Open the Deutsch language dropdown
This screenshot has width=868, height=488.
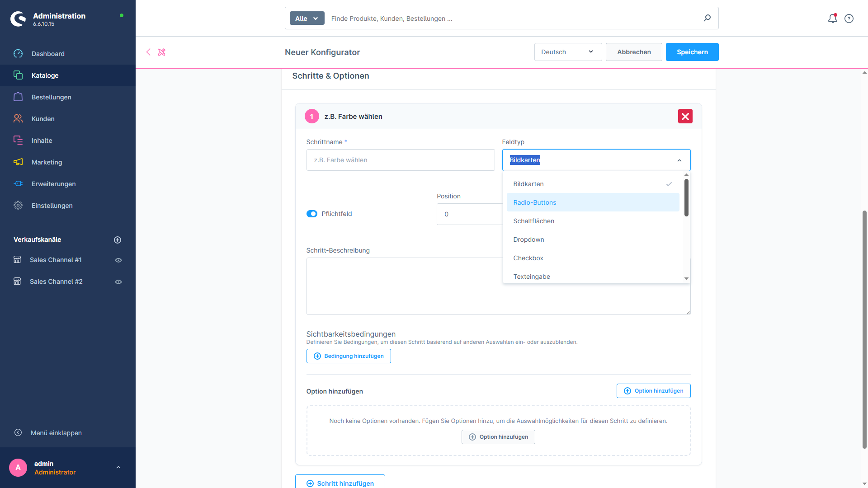click(x=568, y=52)
